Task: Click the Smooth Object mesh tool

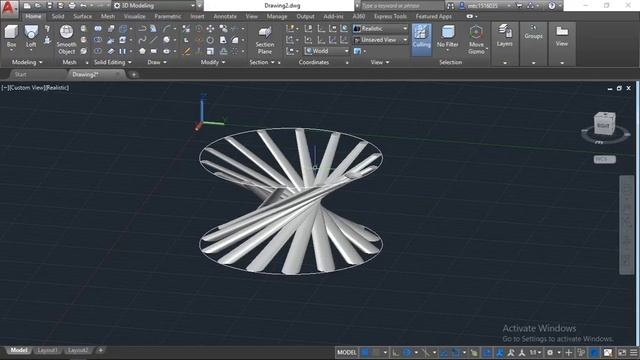Action: click(x=66, y=40)
